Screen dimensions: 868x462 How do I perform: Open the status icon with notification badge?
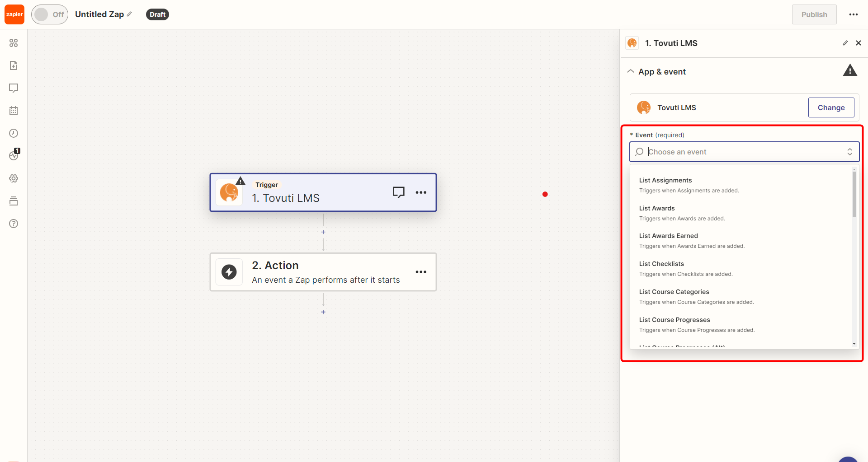click(14, 155)
